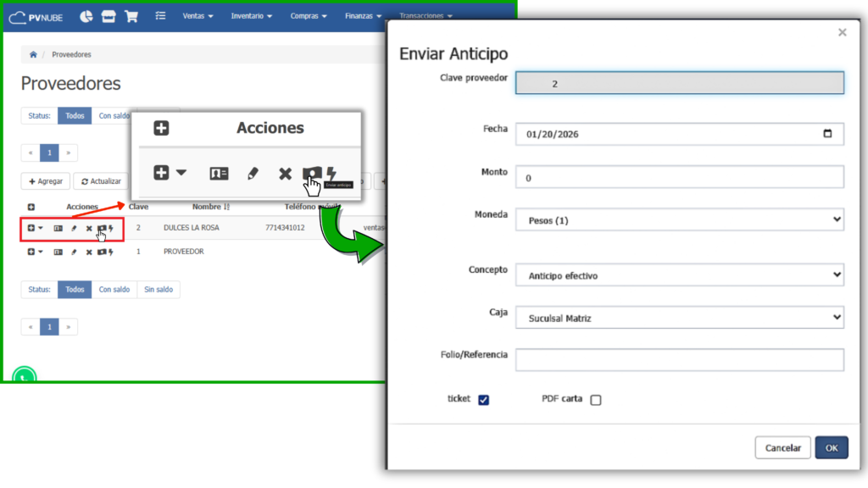Open the Caja dropdown
Image resolution: width=868 pixels, height=488 pixels.
[679, 318]
